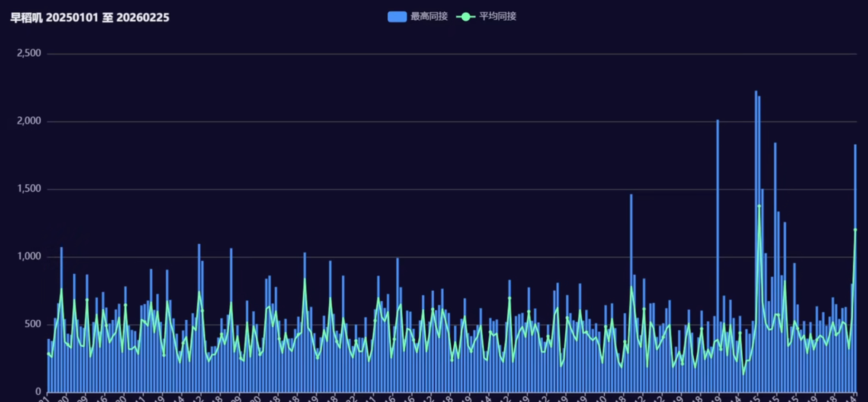Click the 2,500 y-axis label
868x402 pixels.
click(x=29, y=53)
